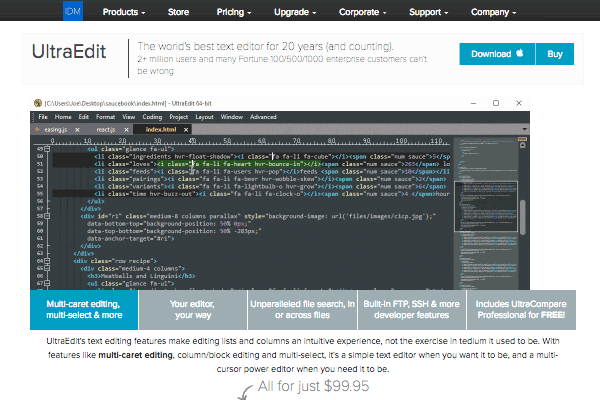This screenshot has height=400, width=600.
Task: Click the world's best text editor tagline
Action: click(265, 46)
